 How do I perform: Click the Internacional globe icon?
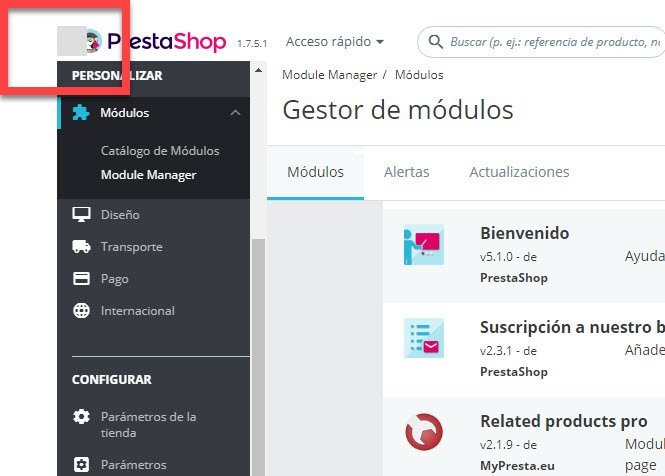[x=81, y=311]
